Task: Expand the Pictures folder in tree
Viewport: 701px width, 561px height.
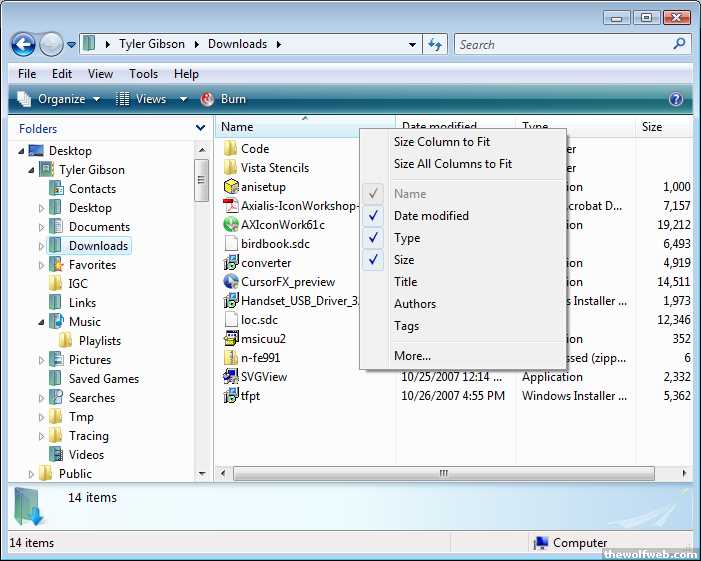Action: pos(42,360)
